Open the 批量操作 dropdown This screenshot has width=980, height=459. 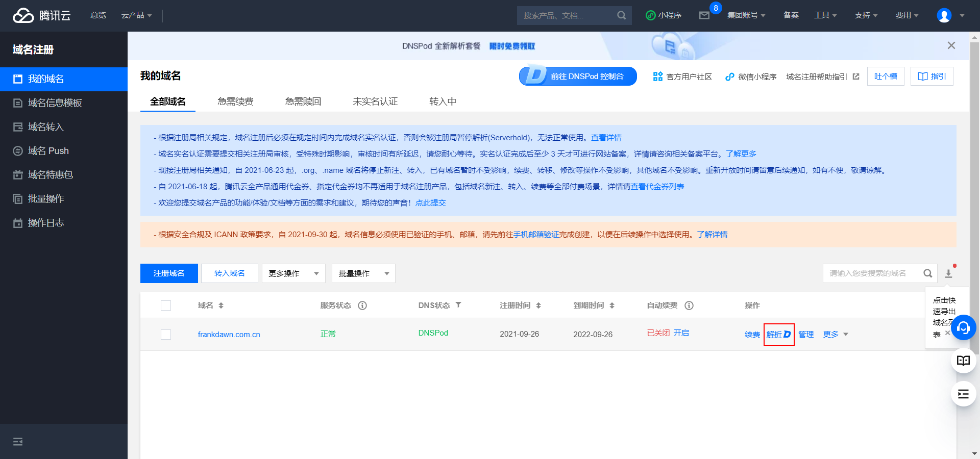[363, 273]
